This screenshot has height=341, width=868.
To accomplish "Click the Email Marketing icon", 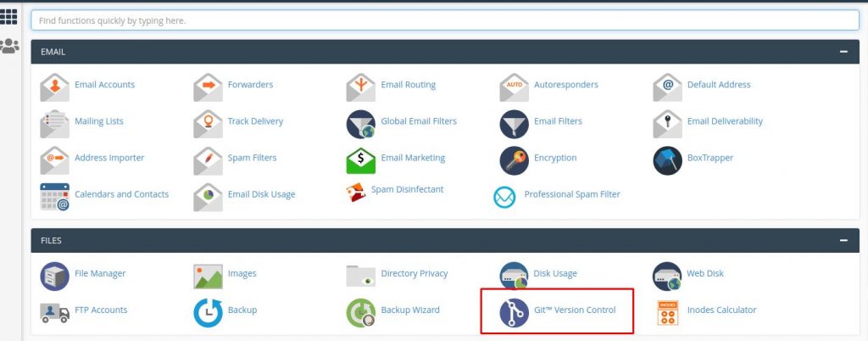I will 360,159.
